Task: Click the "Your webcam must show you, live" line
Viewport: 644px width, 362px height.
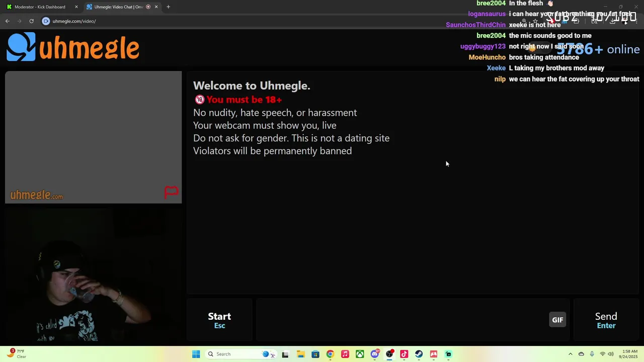Action: click(x=265, y=125)
